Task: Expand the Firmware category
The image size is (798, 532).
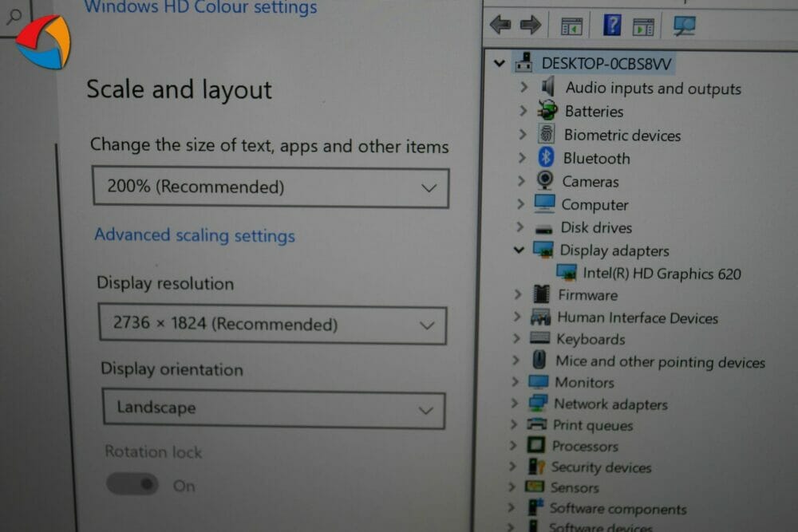Action: click(518, 294)
